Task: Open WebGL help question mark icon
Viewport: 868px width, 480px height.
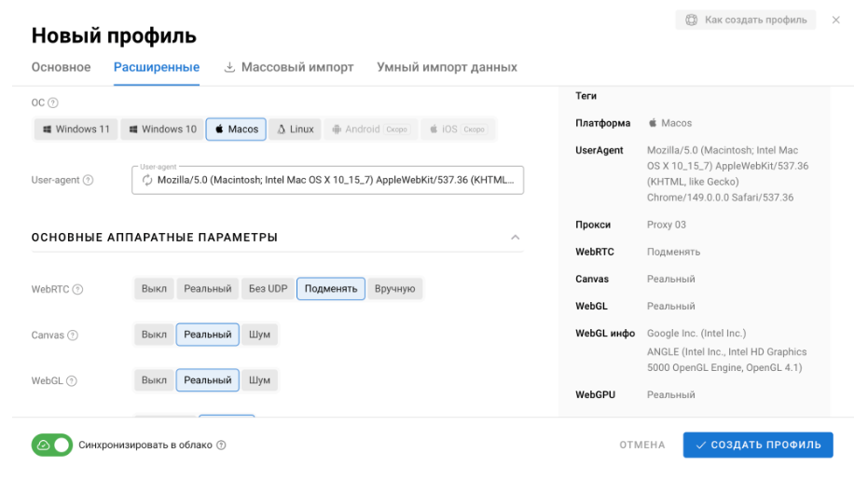Action: click(72, 381)
